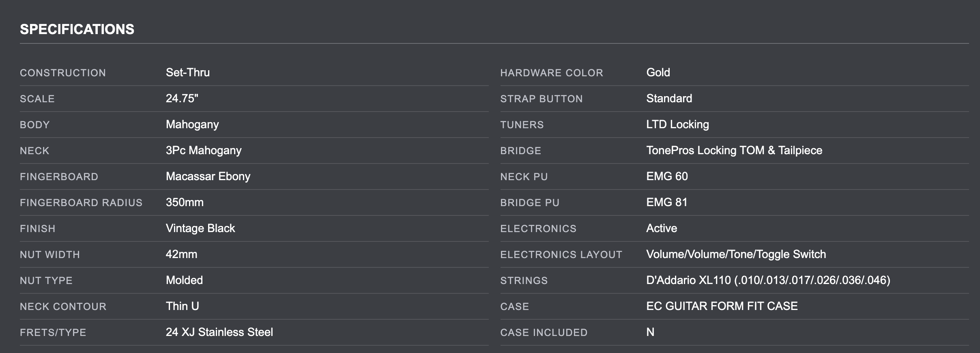Select Macassar Ebony fingerboard text

coord(208,176)
